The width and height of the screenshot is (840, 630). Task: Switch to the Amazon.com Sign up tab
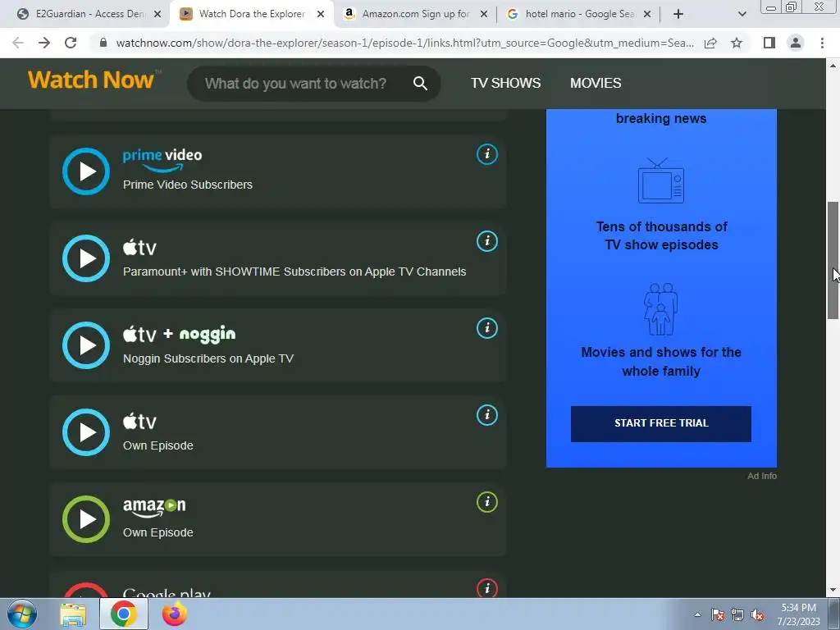(415, 14)
